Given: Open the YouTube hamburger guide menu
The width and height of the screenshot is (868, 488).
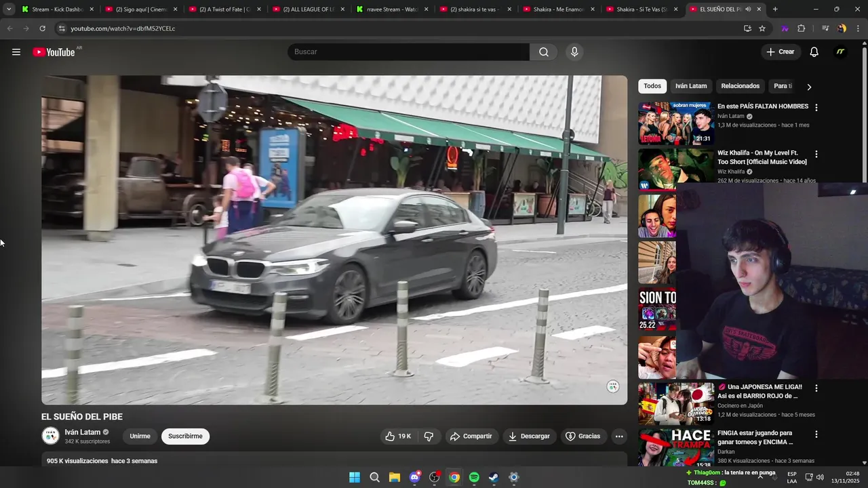Looking at the screenshot, I should pos(16,52).
